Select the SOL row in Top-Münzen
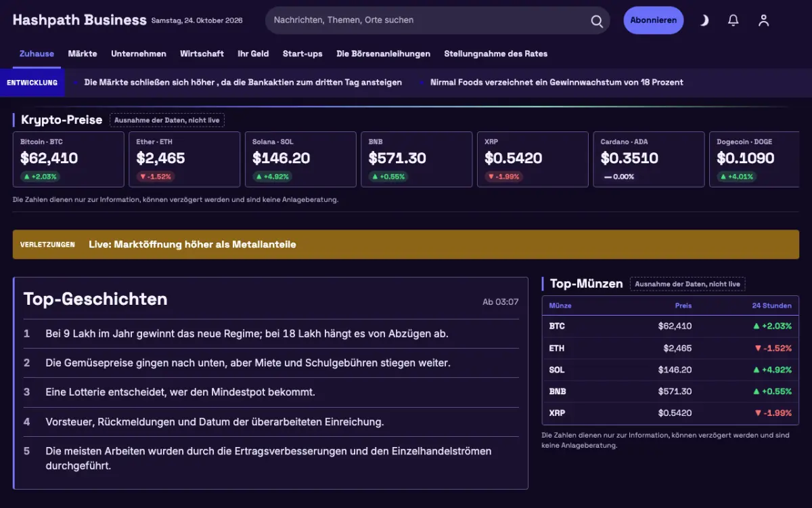The width and height of the screenshot is (812, 508). (x=670, y=370)
